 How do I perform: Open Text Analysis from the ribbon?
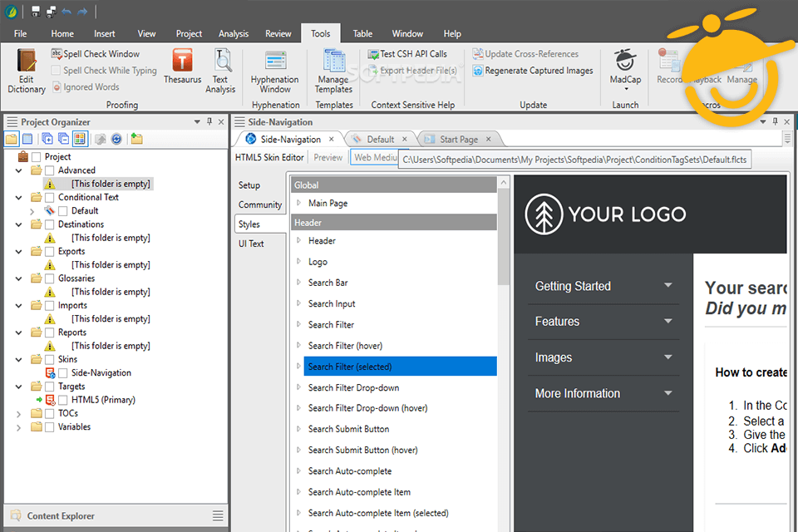click(x=220, y=71)
